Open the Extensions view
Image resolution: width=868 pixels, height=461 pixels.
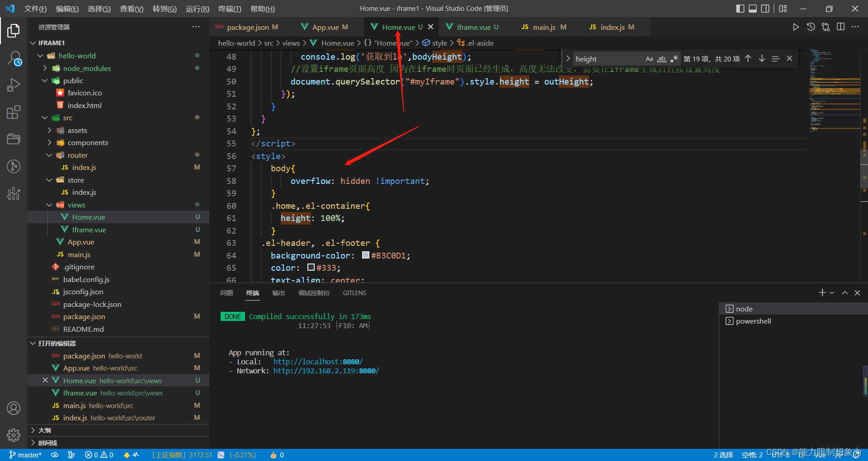tap(14, 112)
